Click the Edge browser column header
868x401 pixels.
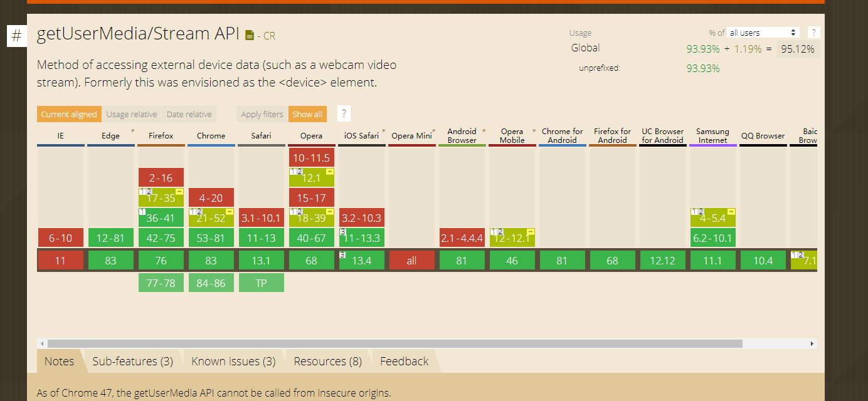pos(110,136)
